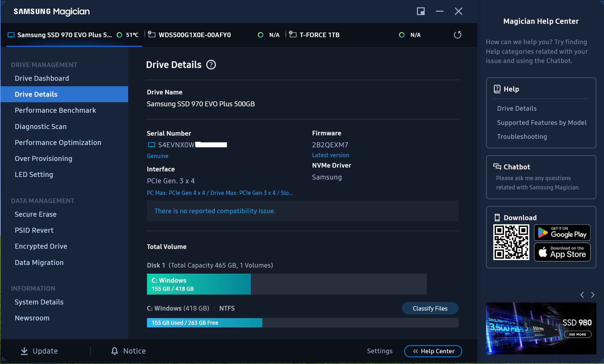Click the Download phone icon
Viewport: 604px width, 364px height.
(x=497, y=218)
